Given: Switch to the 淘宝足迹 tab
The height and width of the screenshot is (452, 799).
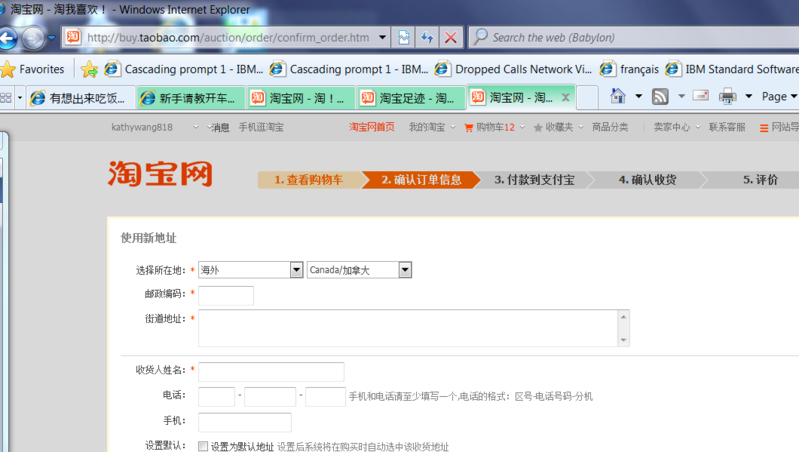Looking at the screenshot, I should tap(410, 98).
